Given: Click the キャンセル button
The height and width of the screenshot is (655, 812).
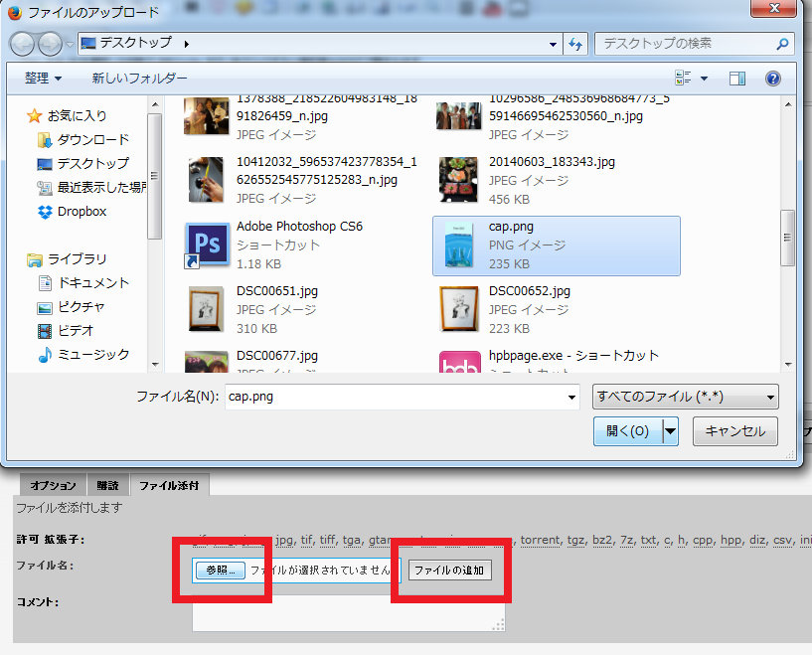Looking at the screenshot, I should coord(735,431).
